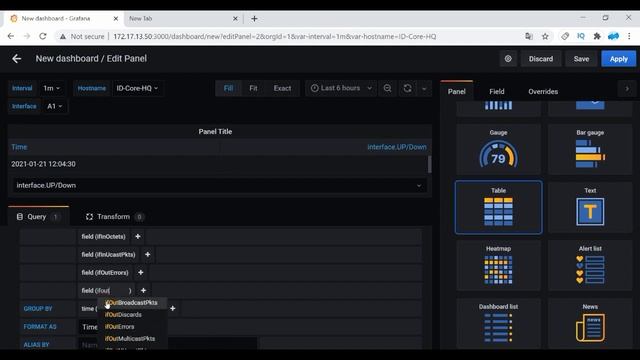
Task: Sort by interface.UP/Down column header
Action: pyautogui.click(x=397, y=147)
